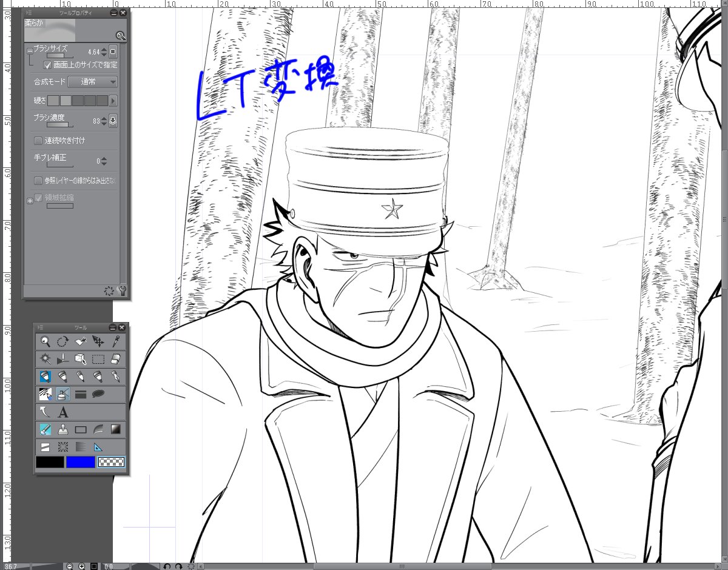
Task: Select the blue sub color swatch
Action: (81, 462)
